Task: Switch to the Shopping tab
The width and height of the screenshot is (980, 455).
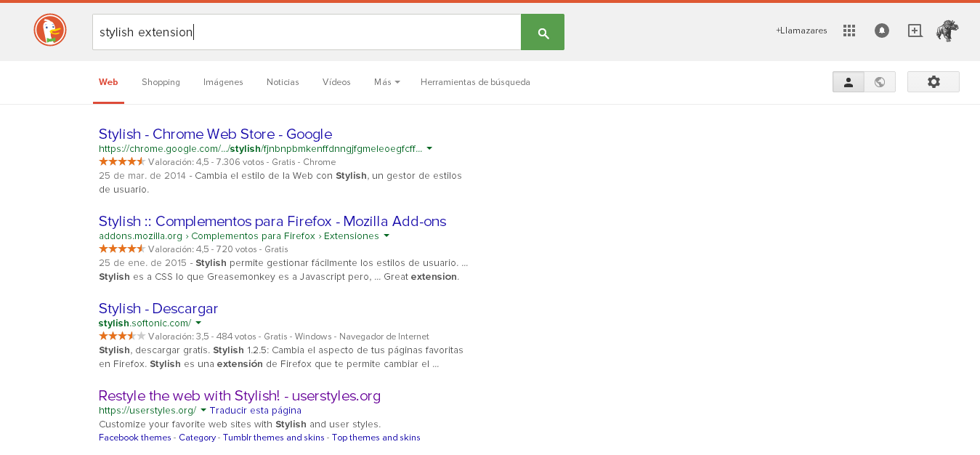Action: click(x=161, y=82)
